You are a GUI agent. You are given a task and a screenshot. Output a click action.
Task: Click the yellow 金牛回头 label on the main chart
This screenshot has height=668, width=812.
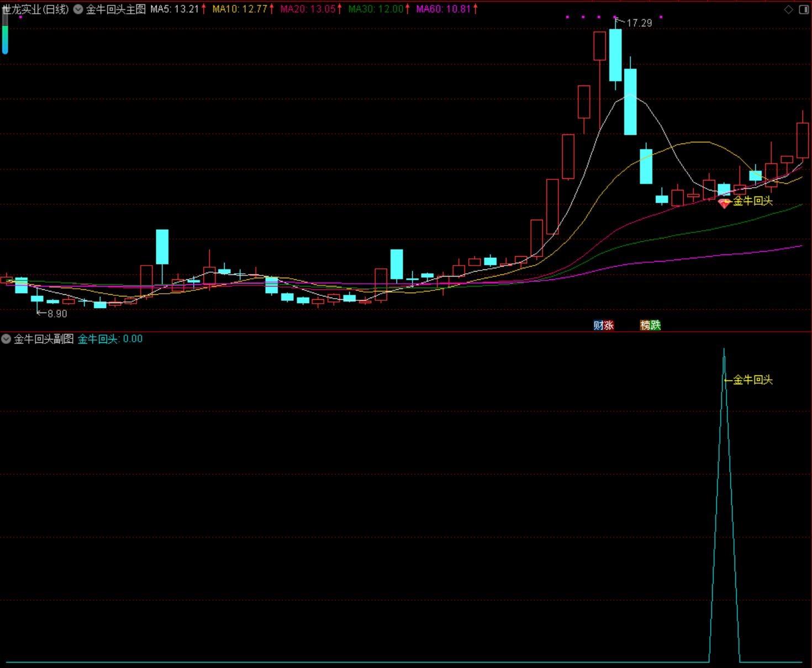[x=753, y=202]
